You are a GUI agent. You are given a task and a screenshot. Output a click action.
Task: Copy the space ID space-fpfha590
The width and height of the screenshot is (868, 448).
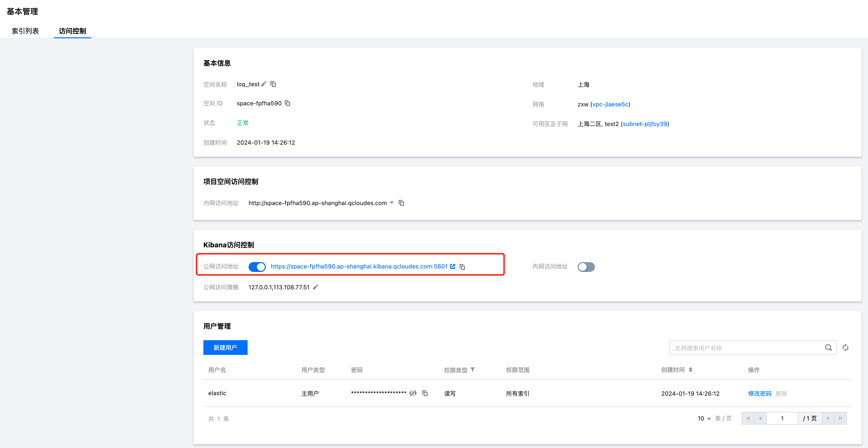coord(287,103)
